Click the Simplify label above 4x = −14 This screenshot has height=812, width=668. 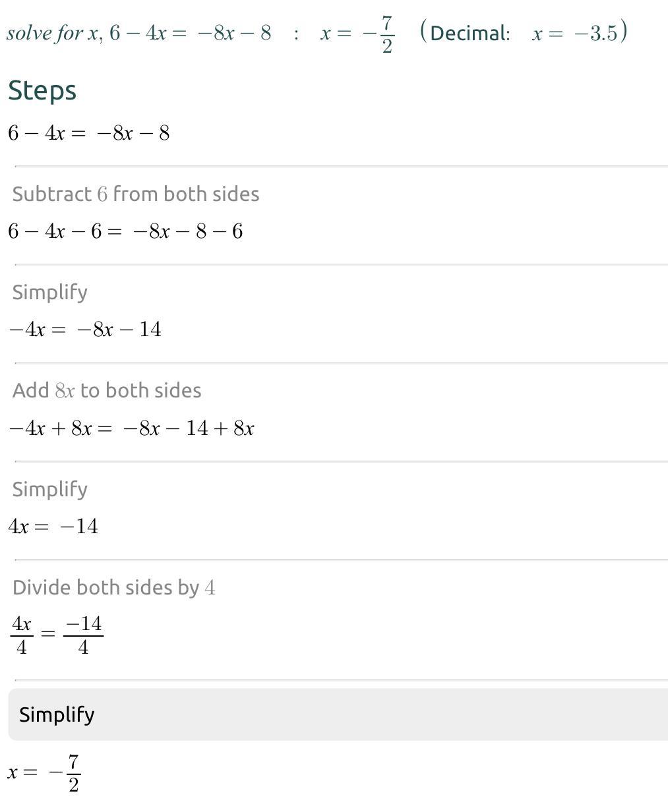point(50,490)
